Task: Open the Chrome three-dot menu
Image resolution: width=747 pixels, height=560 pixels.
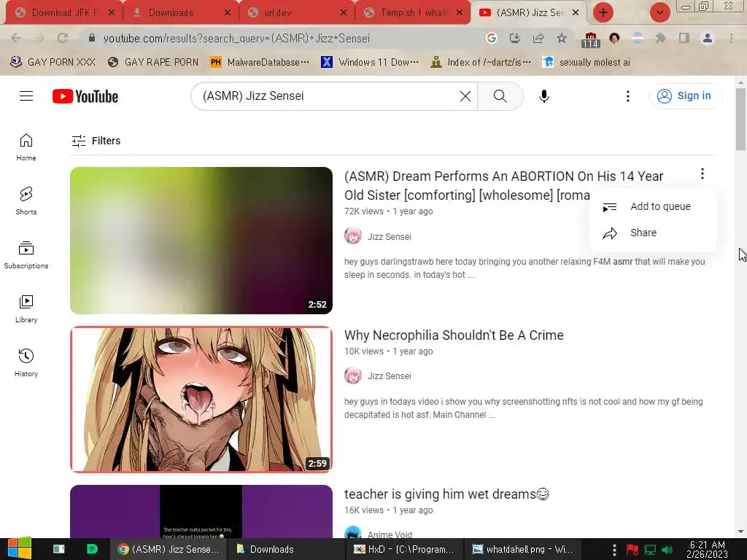Action: point(731,38)
